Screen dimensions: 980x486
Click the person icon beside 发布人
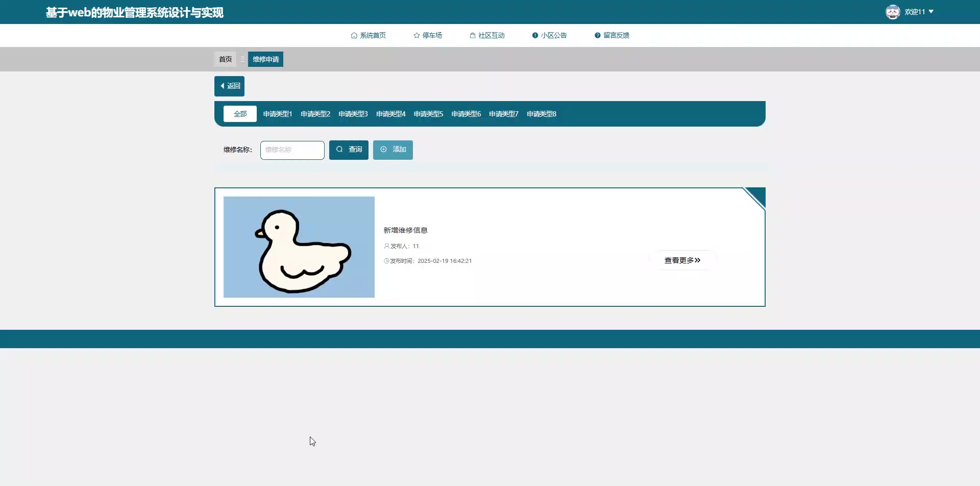(x=387, y=246)
